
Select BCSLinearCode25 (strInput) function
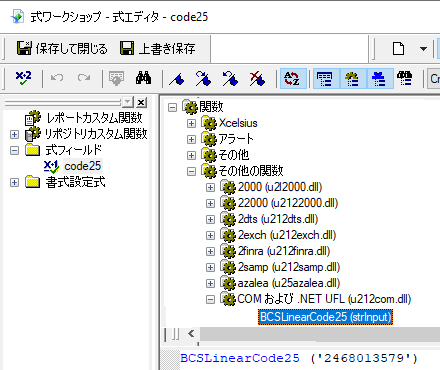(x=326, y=317)
